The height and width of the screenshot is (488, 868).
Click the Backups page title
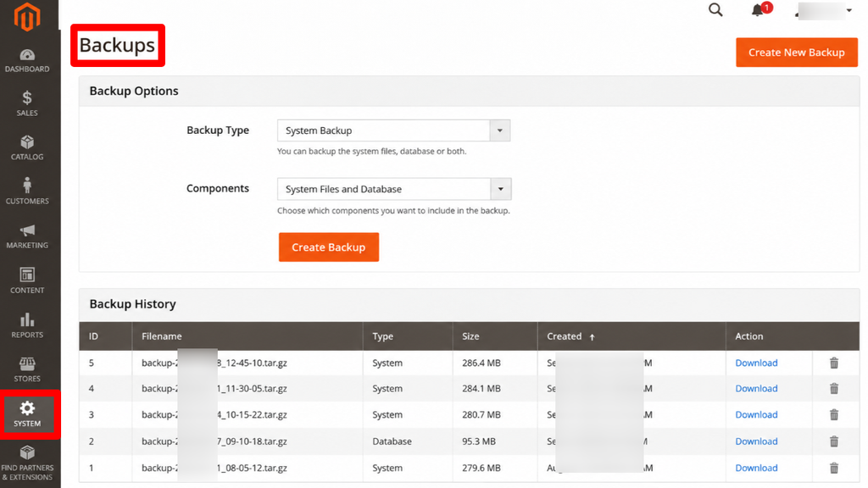pos(117,45)
